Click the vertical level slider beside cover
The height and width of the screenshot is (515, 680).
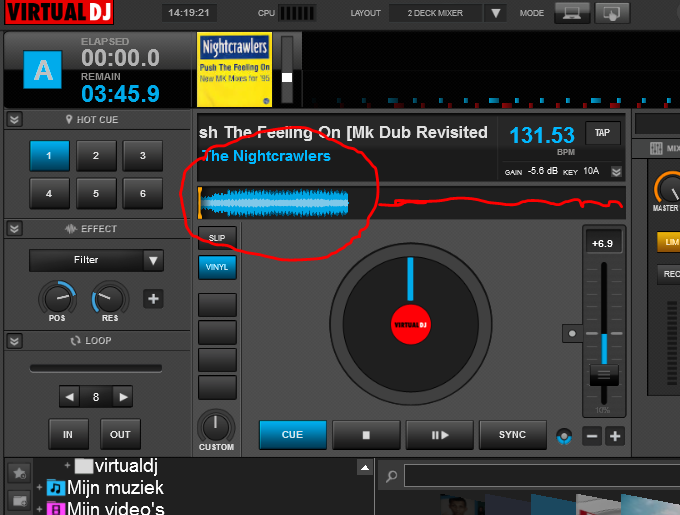[x=287, y=69]
